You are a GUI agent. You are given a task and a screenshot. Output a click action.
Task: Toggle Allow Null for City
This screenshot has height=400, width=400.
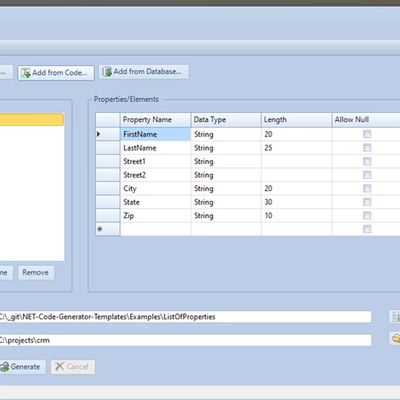coord(367,188)
